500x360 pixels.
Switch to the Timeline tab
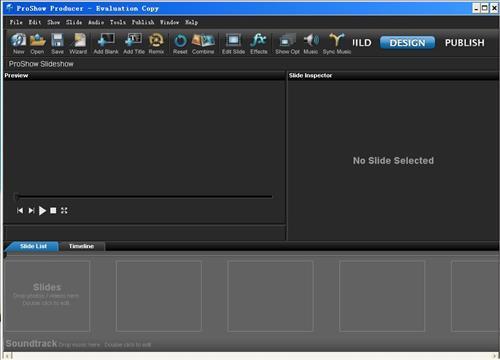click(x=82, y=246)
